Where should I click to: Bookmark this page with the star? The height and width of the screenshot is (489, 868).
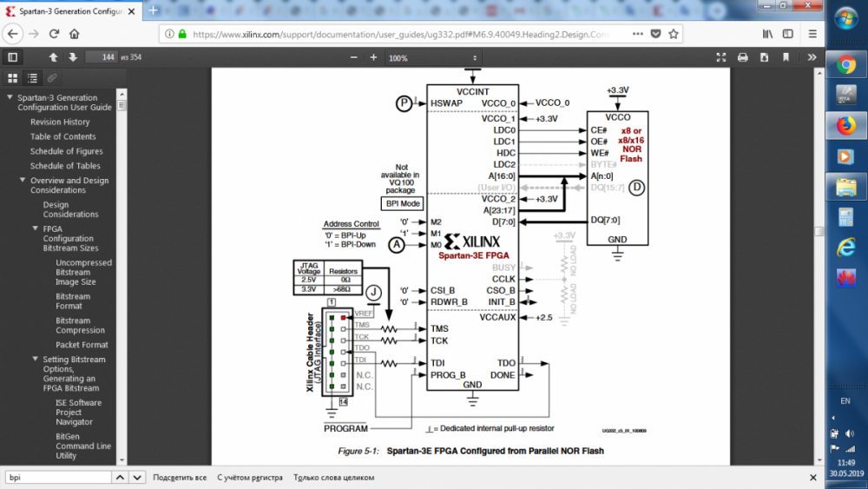pyautogui.click(x=674, y=34)
